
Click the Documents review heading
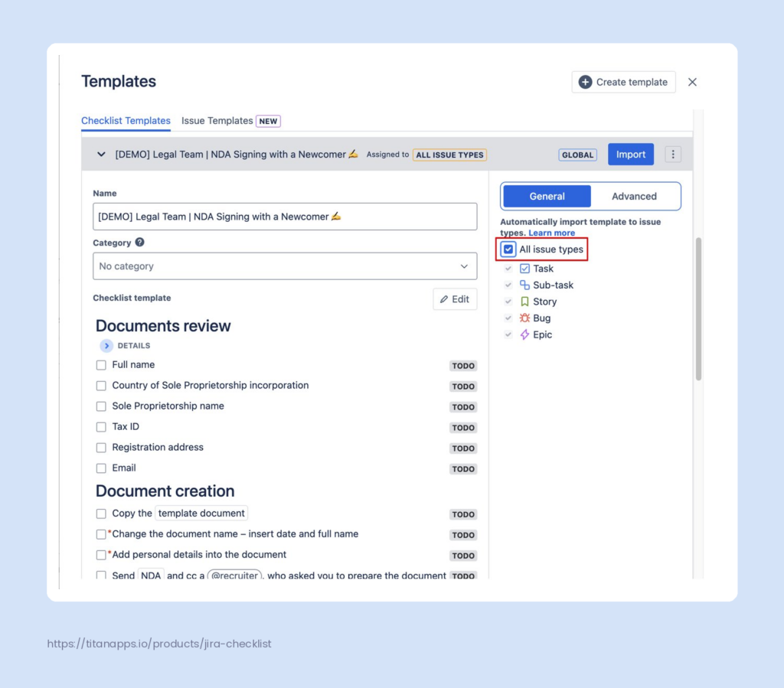coord(163,326)
